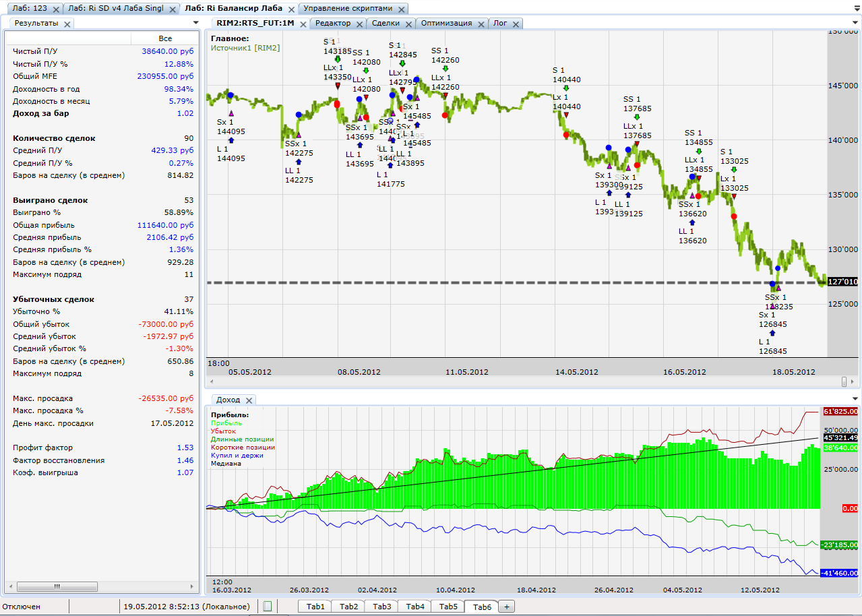The height and width of the screenshot is (616, 862).
Task: Close the Результаты panel tab
Action: pos(67,24)
